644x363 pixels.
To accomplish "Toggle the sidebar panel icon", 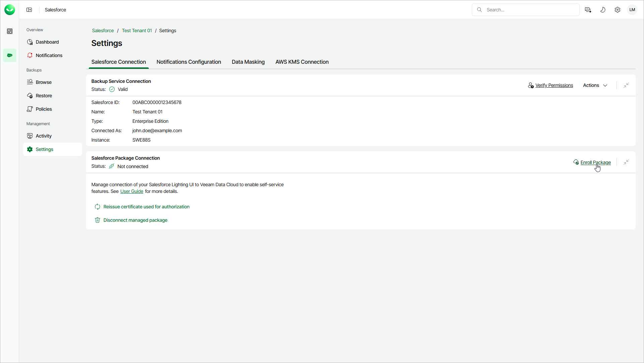I will (x=29, y=10).
